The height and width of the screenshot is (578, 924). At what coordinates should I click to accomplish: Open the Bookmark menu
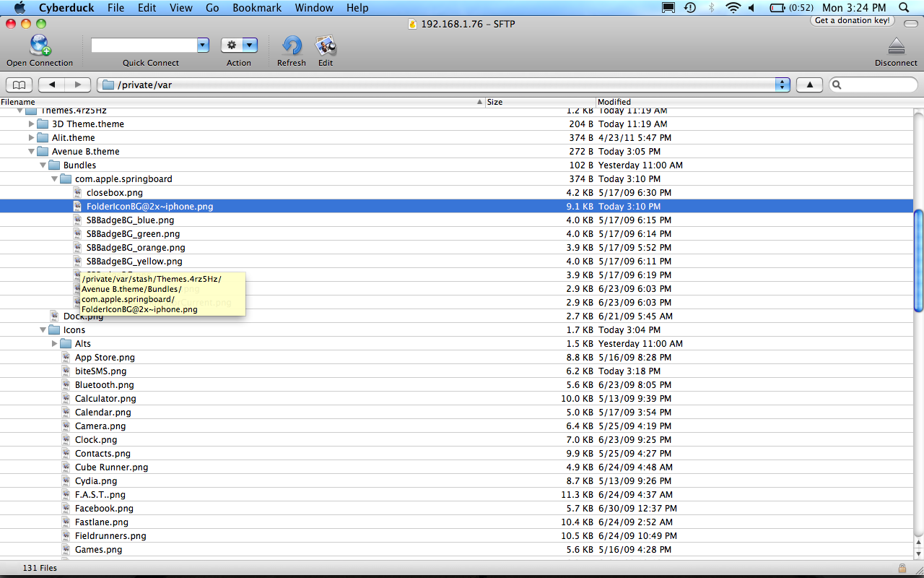click(256, 7)
